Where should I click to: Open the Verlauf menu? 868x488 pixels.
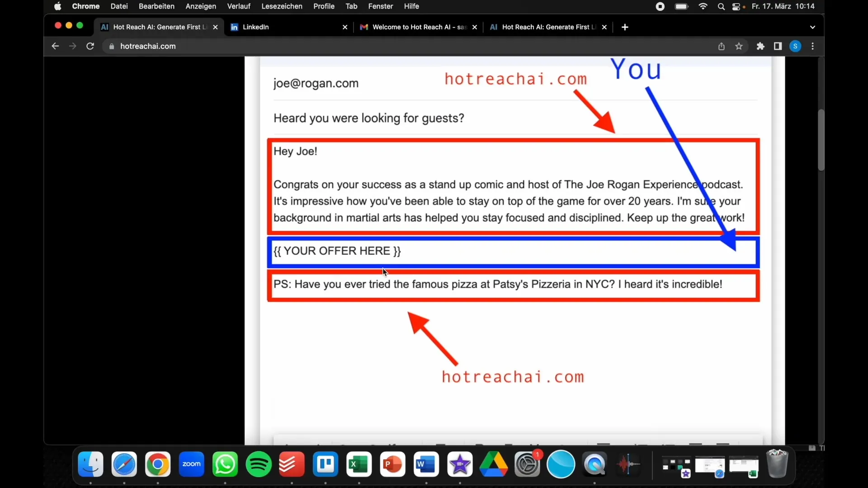239,6
